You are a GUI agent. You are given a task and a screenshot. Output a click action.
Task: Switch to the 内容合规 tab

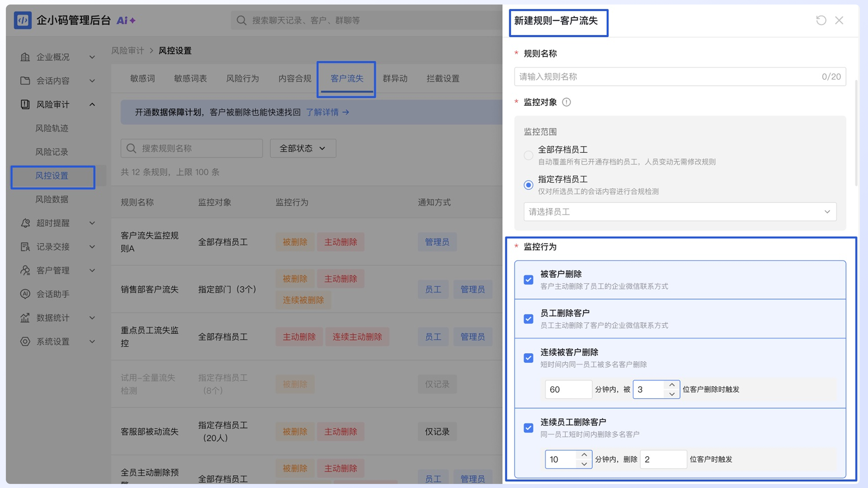click(x=295, y=78)
